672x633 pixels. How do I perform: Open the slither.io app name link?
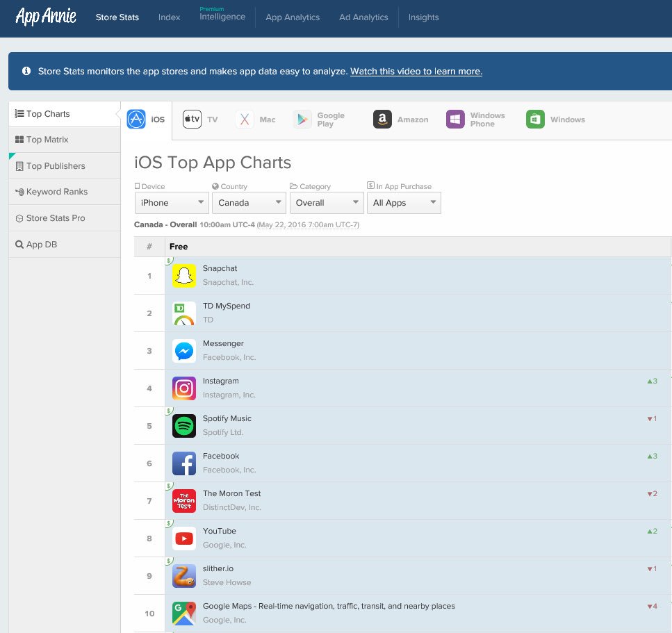(218, 568)
